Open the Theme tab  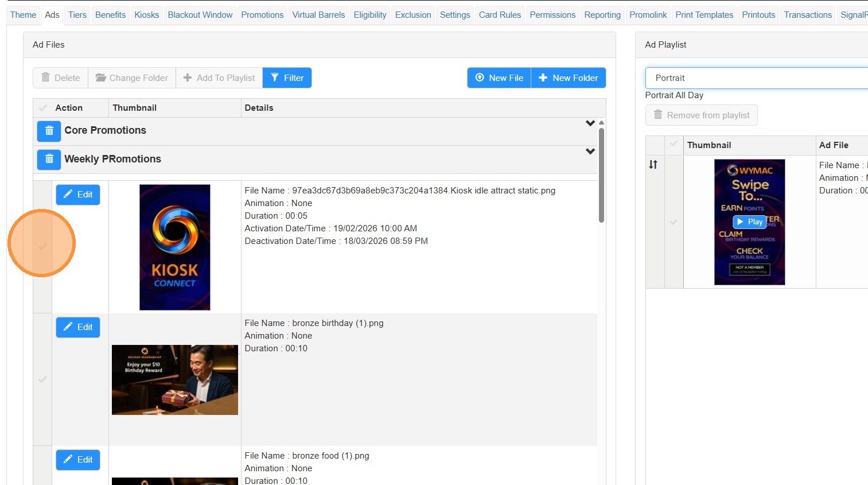pyautogui.click(x=23, y=15)
